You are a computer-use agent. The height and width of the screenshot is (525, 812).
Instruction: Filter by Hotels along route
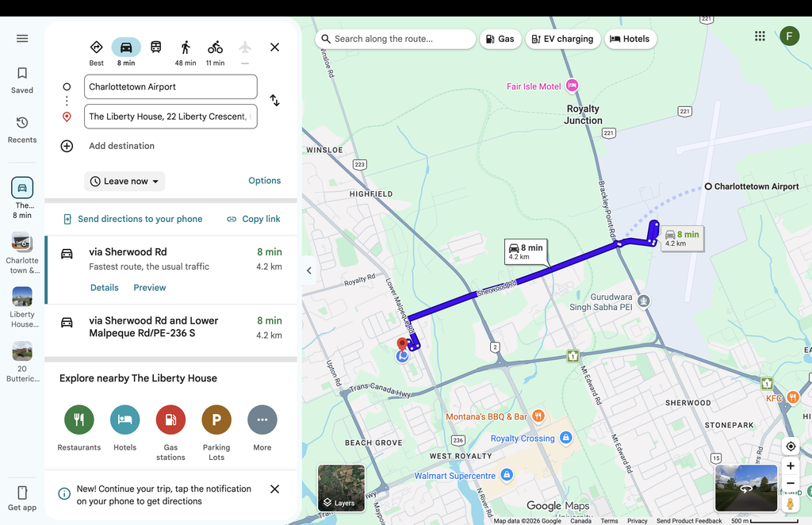(x=630, y=39)
